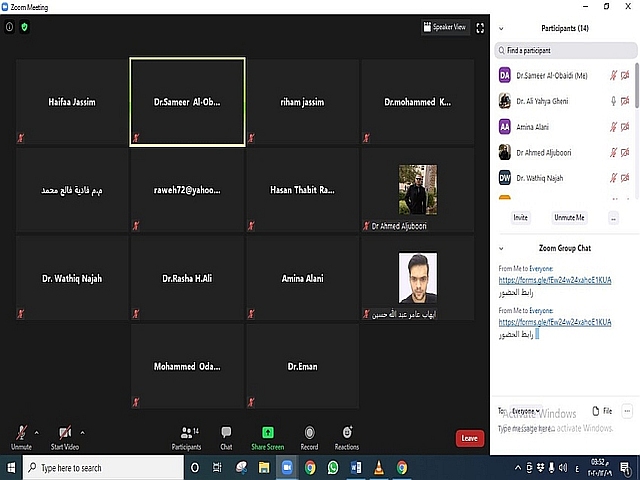Image resolution: width=640 pixels, height=480 pixels.
Task: Click the Participants panel scrollbar
Action: (636, 90)
